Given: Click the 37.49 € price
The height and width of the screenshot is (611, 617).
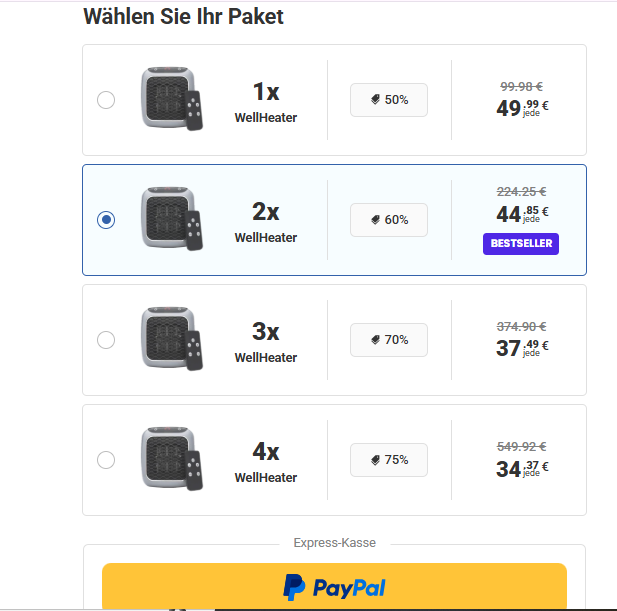Looking at the screenshot, I should coord(522,347).
